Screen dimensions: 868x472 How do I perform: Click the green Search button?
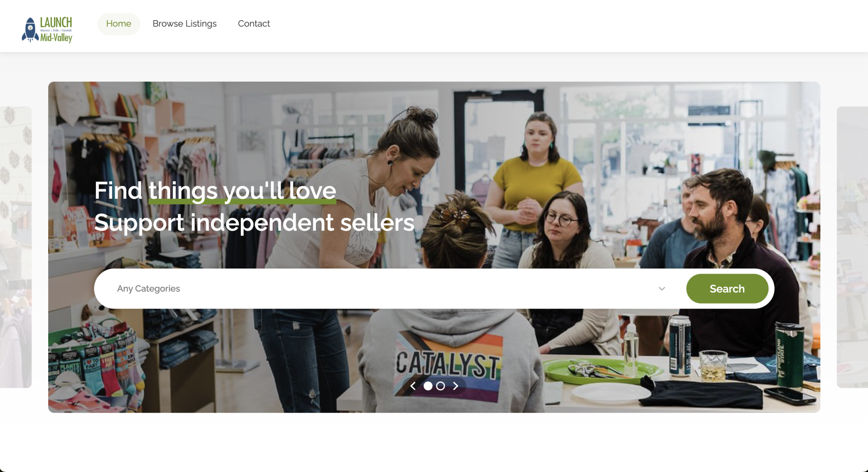click(727, 288)
